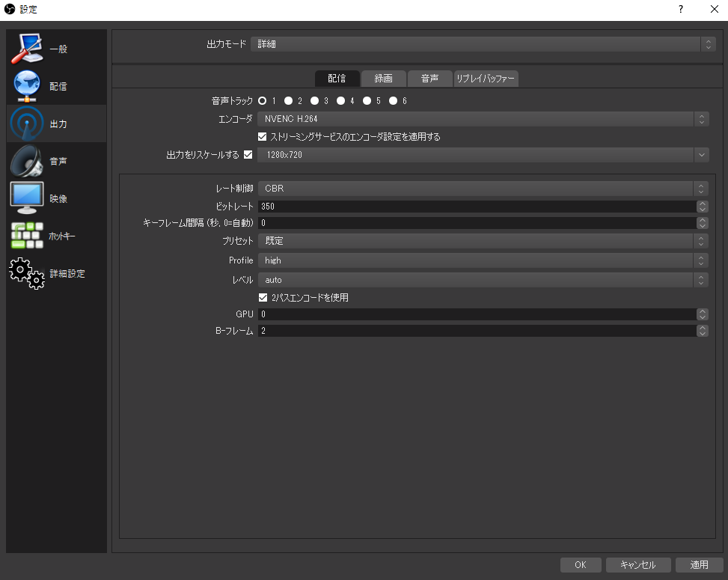Open the 配信 (Stream) globe icon
The height and width of the screenshot is (580, 728).
point(27,86)
